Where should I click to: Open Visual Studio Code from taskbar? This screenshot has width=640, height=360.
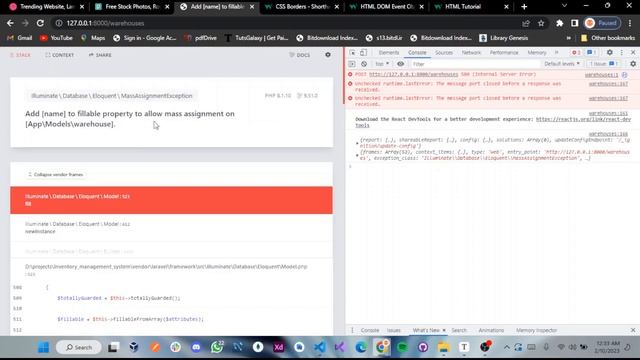coord(320,347)
